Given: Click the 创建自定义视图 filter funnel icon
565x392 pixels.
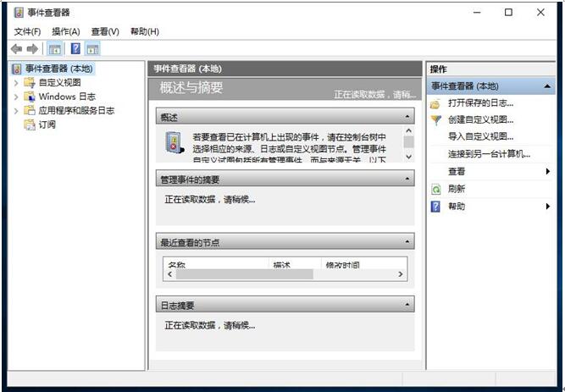Looking at the screenshot, I should click(x=436, y=120).
